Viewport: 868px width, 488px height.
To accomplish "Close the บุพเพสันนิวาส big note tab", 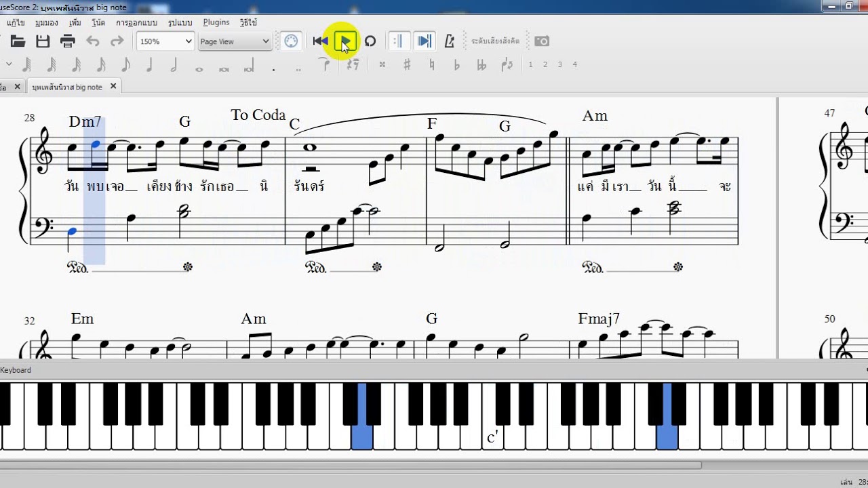I will pyautogui.click(x=113, y=86).
